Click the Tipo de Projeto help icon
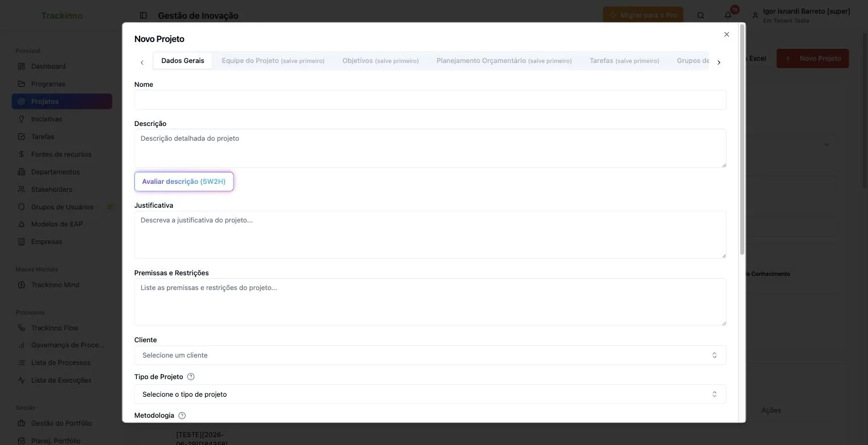Viewport: 868px width, 445px height. pyautogui.click(x=191, y=377)
